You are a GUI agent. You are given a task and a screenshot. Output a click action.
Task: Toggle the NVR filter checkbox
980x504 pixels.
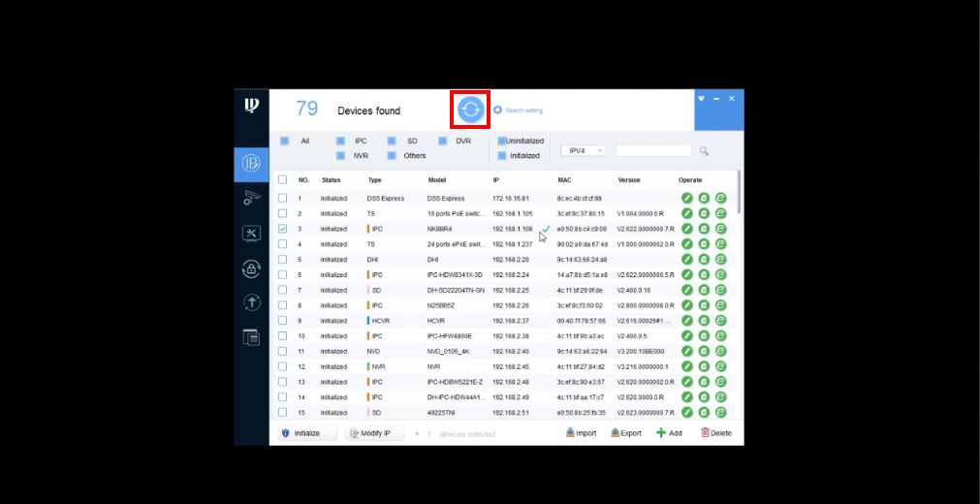[x=340, y=156]
